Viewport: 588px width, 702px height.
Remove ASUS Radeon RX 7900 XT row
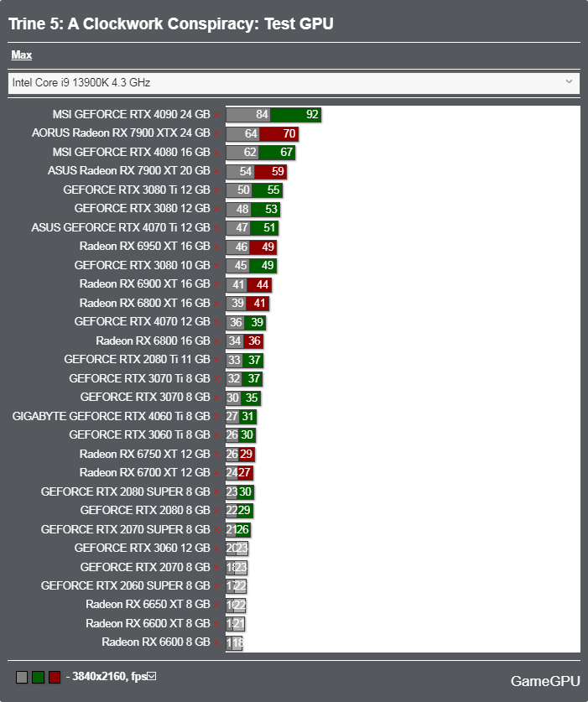click(x=216, y=171)
